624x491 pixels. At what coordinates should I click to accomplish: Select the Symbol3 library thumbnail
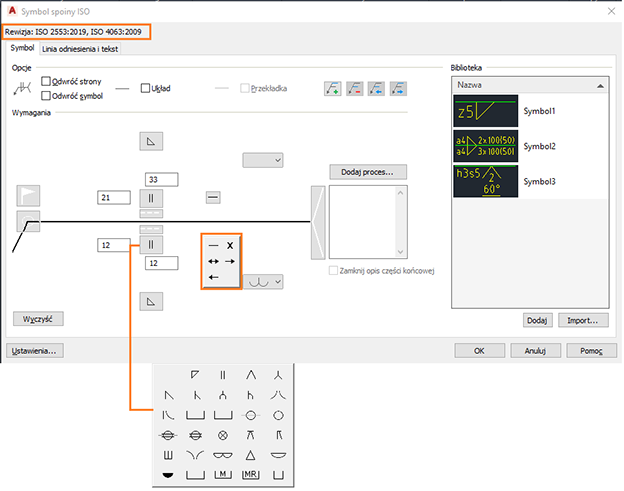486,181
